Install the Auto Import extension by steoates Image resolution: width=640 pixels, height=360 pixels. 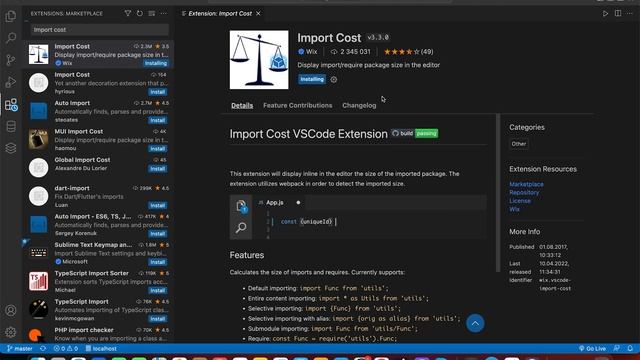click(x=158, y=120)
